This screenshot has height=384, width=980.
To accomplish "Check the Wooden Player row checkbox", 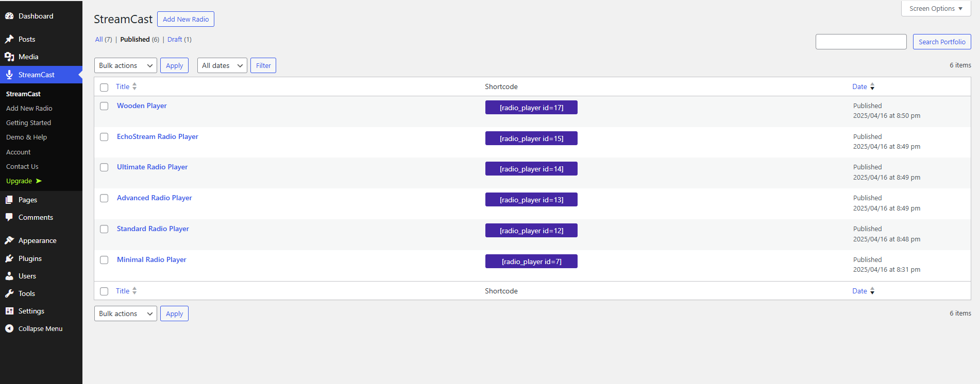I will coord(104,106).
